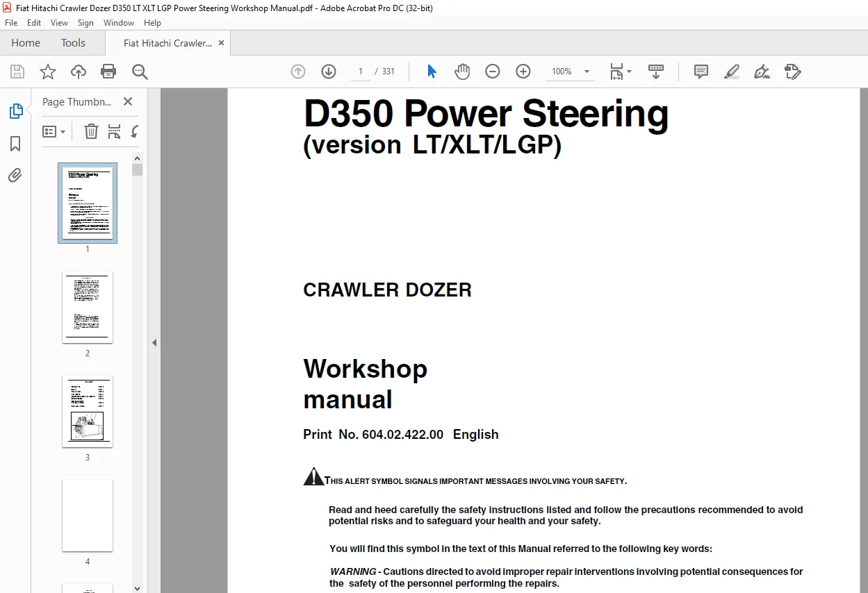
Task: Open the Window menu
Action: [119, 23]
